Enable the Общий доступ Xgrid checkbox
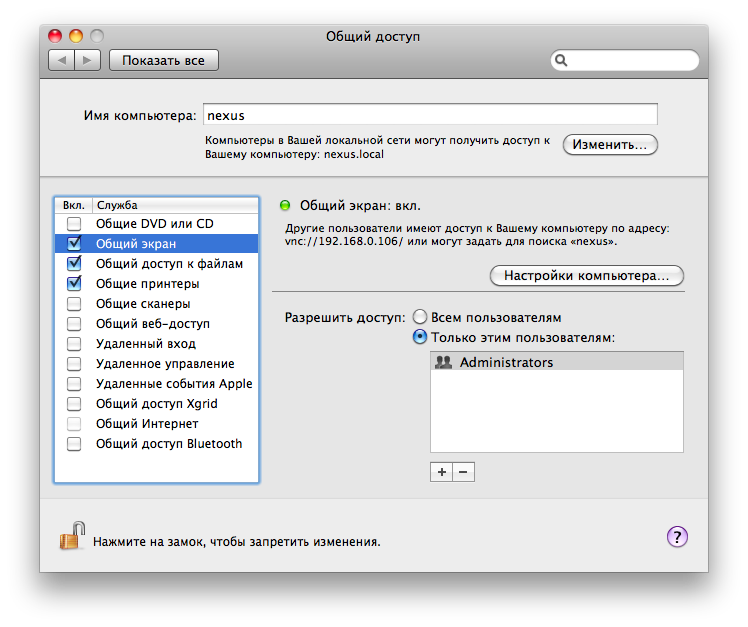748x627 pixels. [x=74, y=404]
